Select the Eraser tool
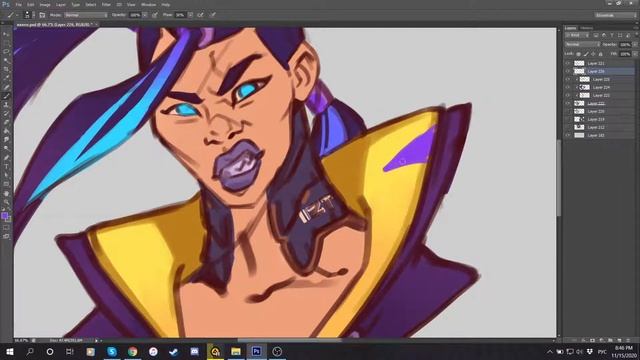640x360 pixels. tap(6, 122)
